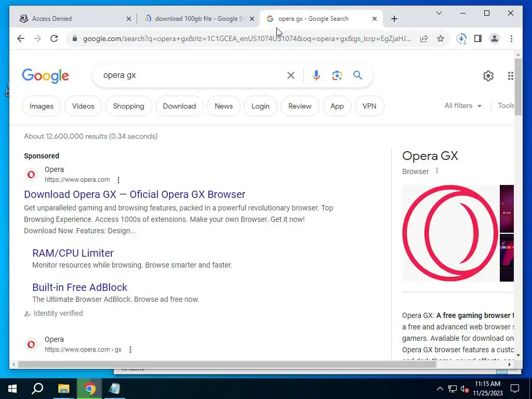Click the forward navigation arrow
Viewport: 532px width, 399px height.
pyautogui.click(x=37, y=38)
